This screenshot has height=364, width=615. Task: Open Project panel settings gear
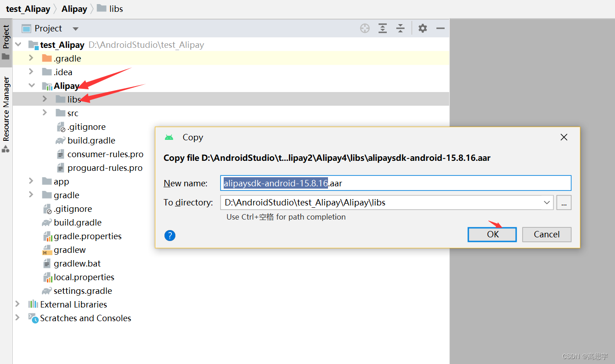(423, 28)
